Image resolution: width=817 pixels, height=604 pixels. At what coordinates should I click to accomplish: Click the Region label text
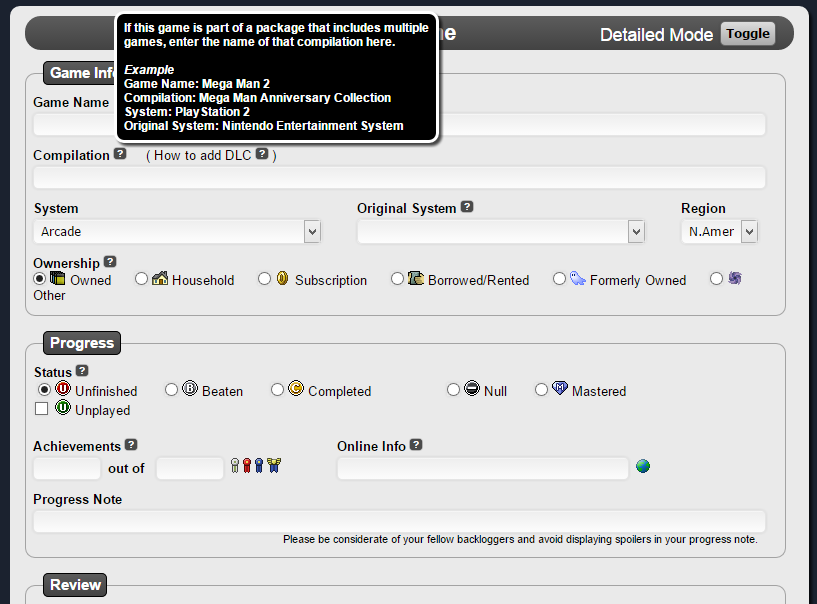point(703,208)
